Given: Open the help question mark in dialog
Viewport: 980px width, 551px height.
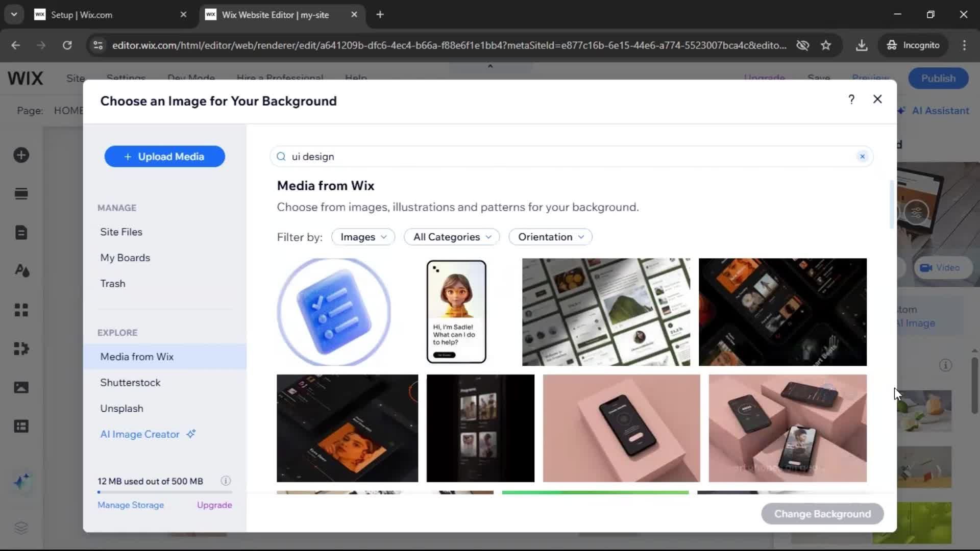Looking at the screenshot, I should tap(851, 99).
